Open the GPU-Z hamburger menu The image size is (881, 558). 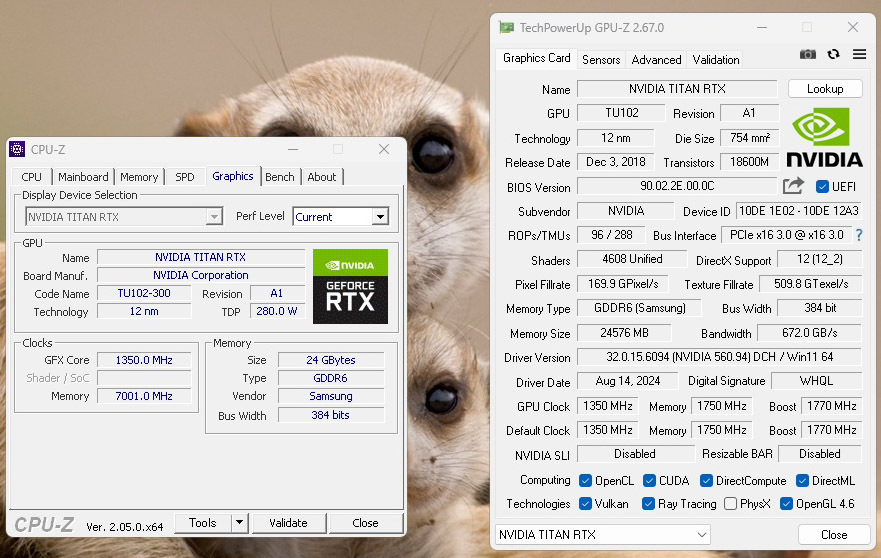point(859,54)
